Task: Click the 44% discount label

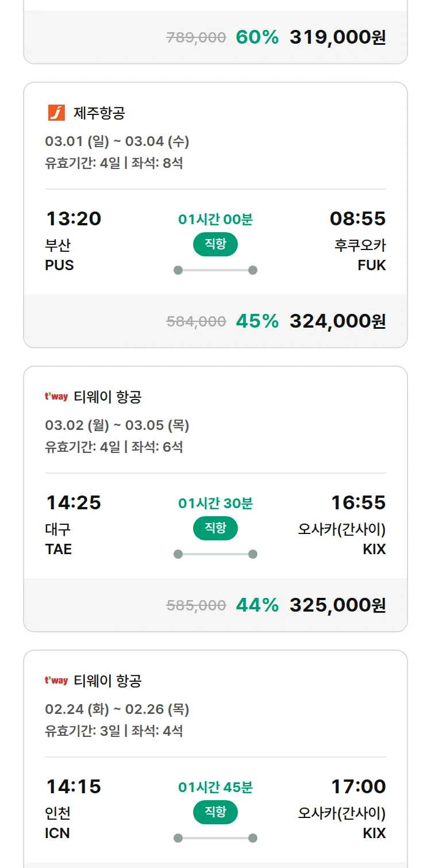Action: 257,605
